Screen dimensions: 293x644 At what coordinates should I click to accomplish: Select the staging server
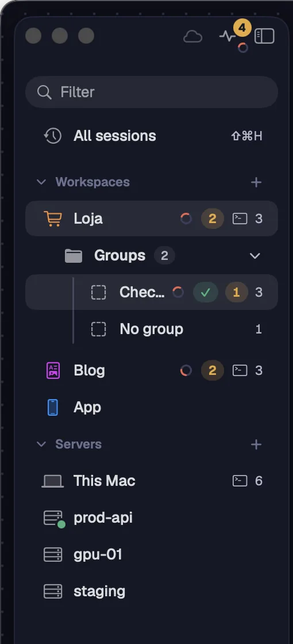tap(152, 592)
